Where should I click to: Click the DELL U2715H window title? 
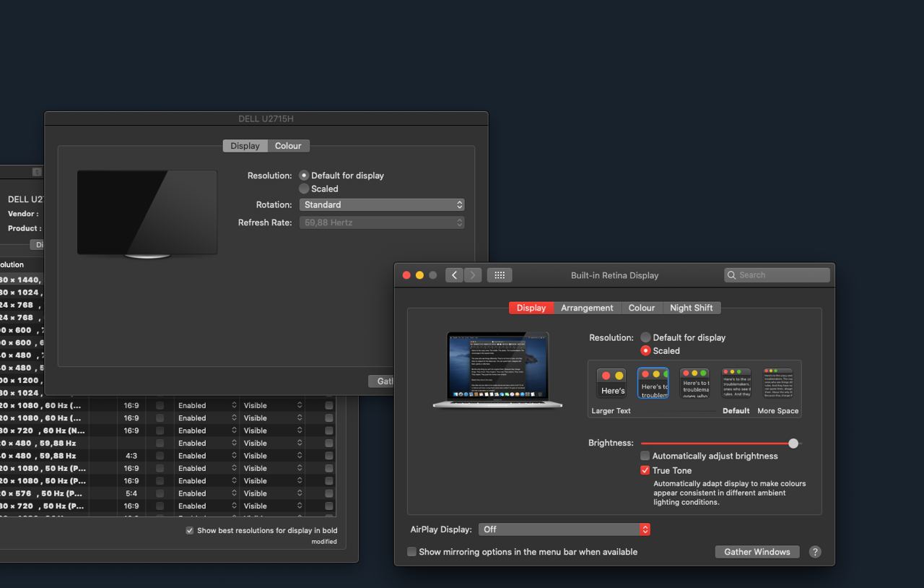(x=266, y=119)
